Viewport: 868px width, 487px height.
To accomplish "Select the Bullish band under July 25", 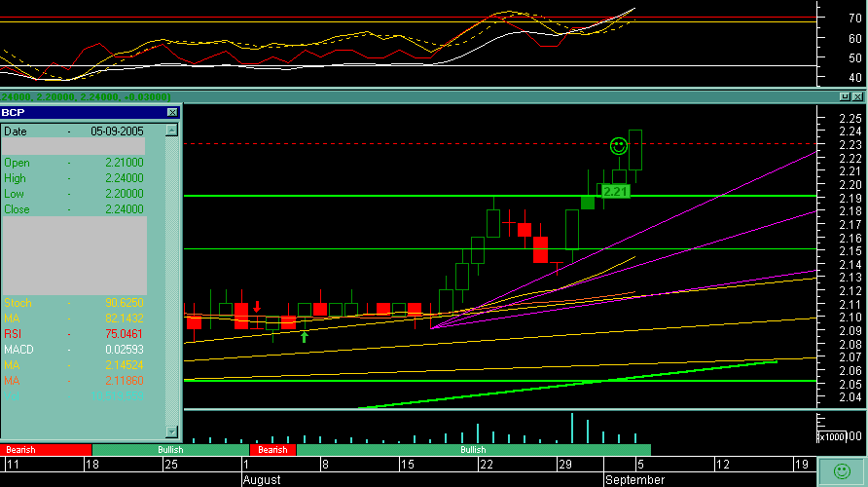I will pyautogui.click(x=170, y=450).
